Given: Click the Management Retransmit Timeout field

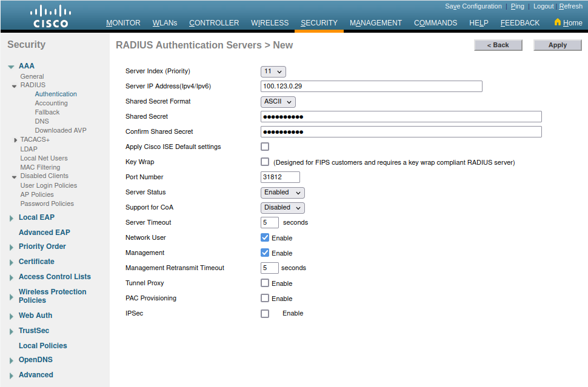Looking at the screenshot, I should pos(270,268).
